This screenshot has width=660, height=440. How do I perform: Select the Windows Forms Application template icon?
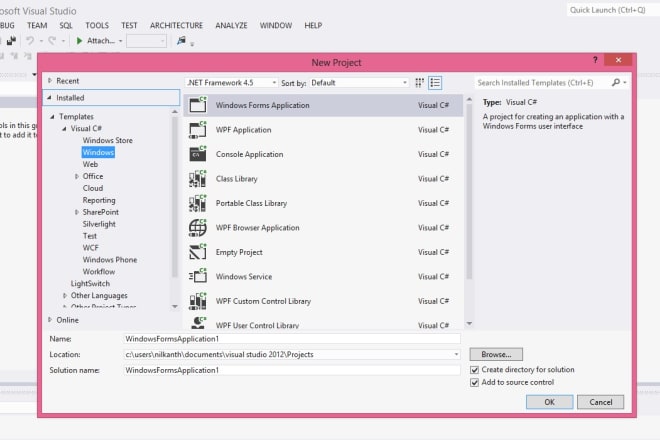tap(198, 105)
